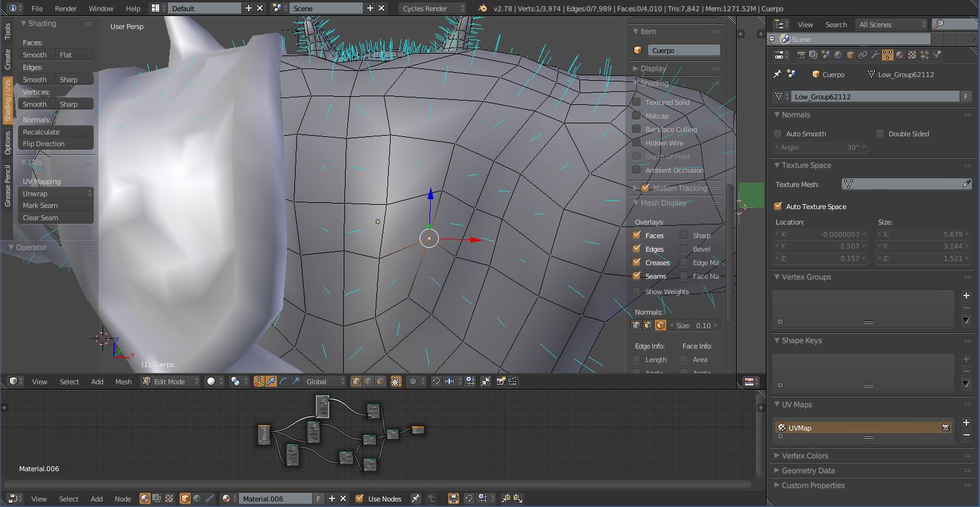Enable the Auto Smooth checkbox

tap(778, 134)
